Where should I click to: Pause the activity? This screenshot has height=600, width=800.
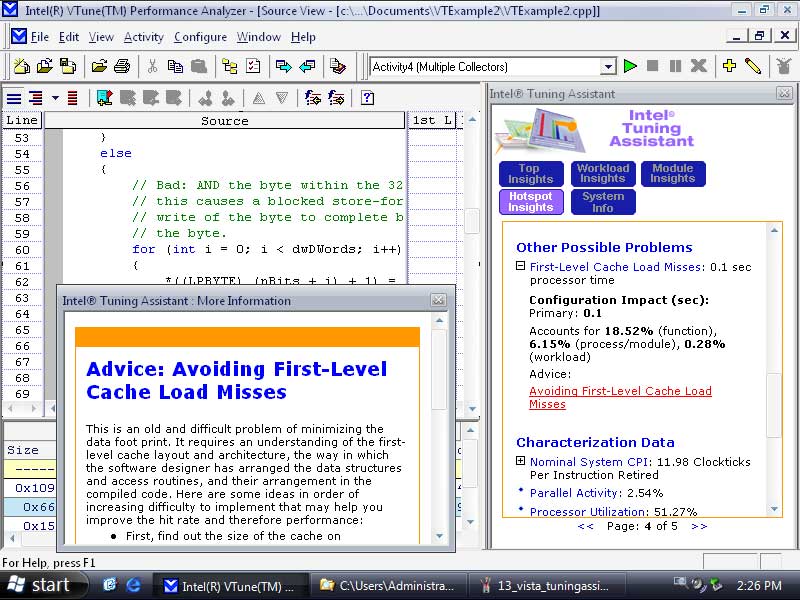point(675,66)
